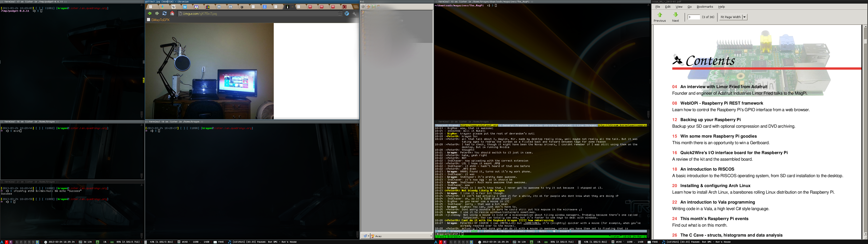
Task: Click the Chromium back arrow button
Action: point(150,14)
